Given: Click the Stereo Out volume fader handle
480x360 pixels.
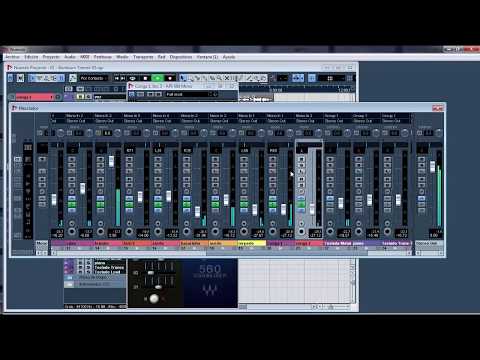Looking at the screenshot, I should point(432,166).
